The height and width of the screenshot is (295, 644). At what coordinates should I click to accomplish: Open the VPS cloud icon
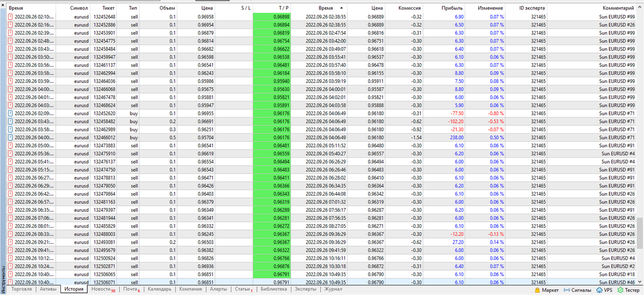(x=600, y=290)
